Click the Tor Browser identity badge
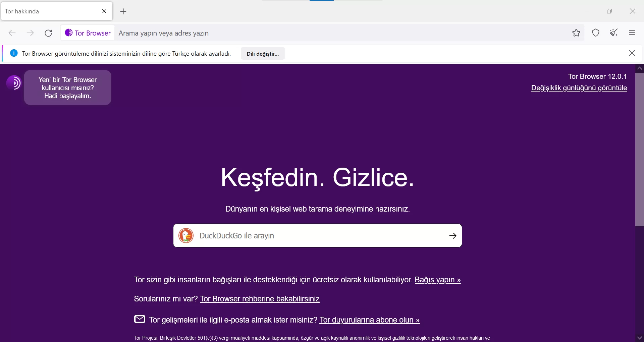 coord(88,33)
